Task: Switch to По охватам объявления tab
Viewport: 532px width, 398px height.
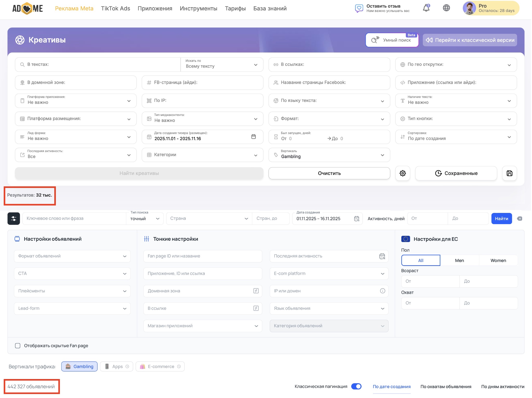Action: pos(446,387)
